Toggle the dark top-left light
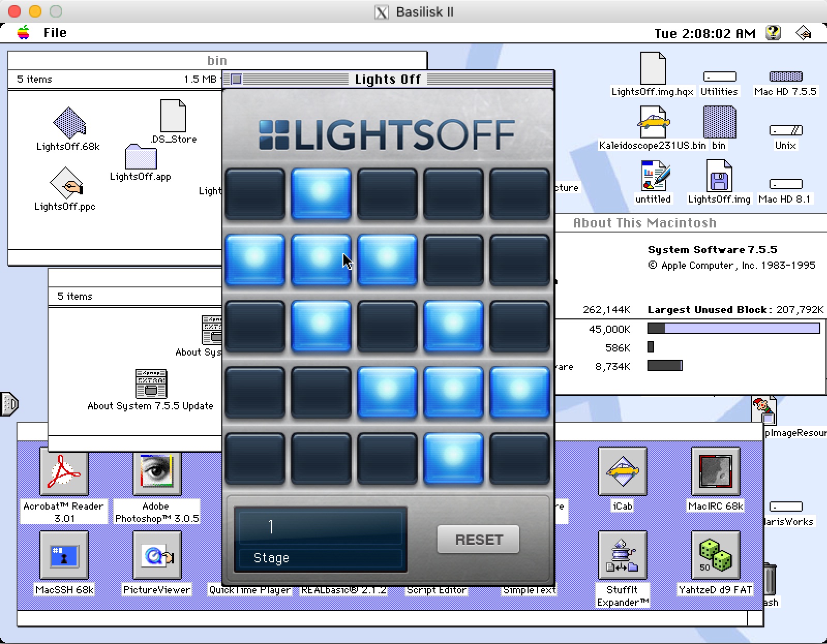The width and height of the screenshot is (827, 644). point(255,193)
